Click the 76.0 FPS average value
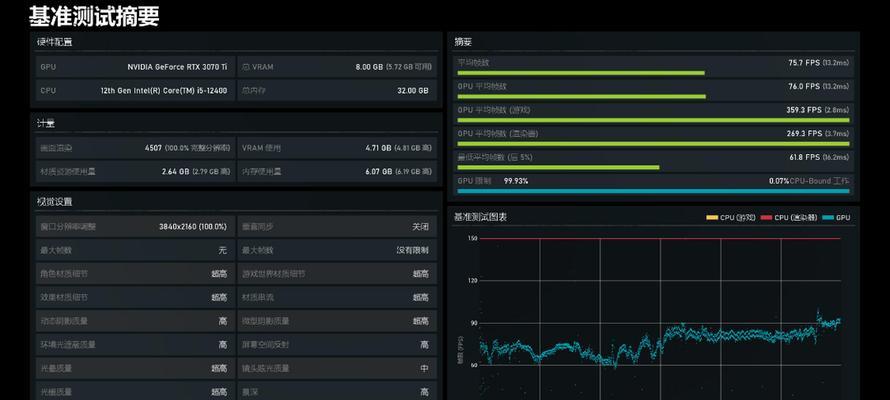890x400 pixels. click(x=804, y=87)
